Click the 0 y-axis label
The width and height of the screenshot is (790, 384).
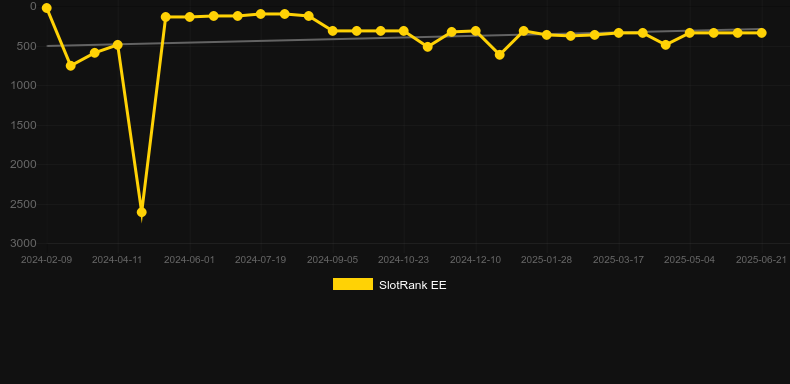click(33, 6)
